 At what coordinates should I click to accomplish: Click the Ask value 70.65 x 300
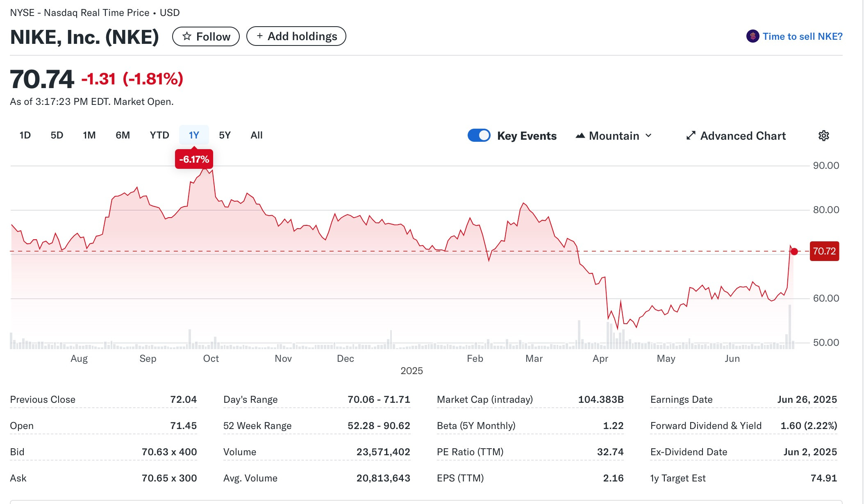click(x=169, y=478)
